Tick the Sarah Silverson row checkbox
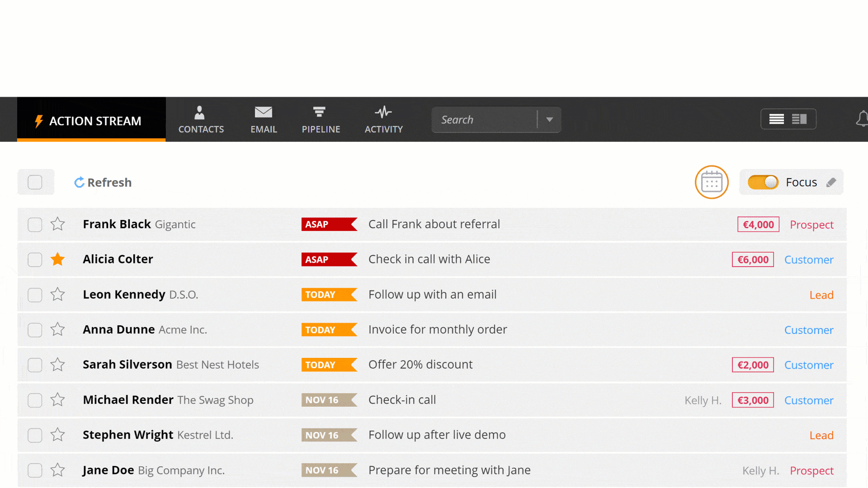The image size is (868, 488). 35,365
